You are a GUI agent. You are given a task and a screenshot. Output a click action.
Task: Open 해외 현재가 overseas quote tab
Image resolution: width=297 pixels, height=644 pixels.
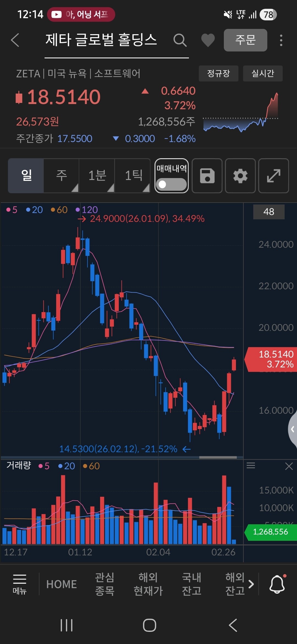pyautogui.click(x=148, y=584)
